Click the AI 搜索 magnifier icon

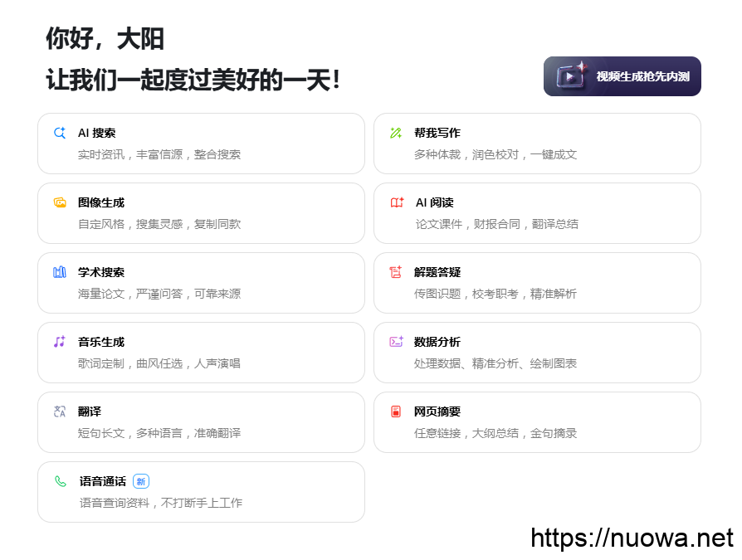60,133
